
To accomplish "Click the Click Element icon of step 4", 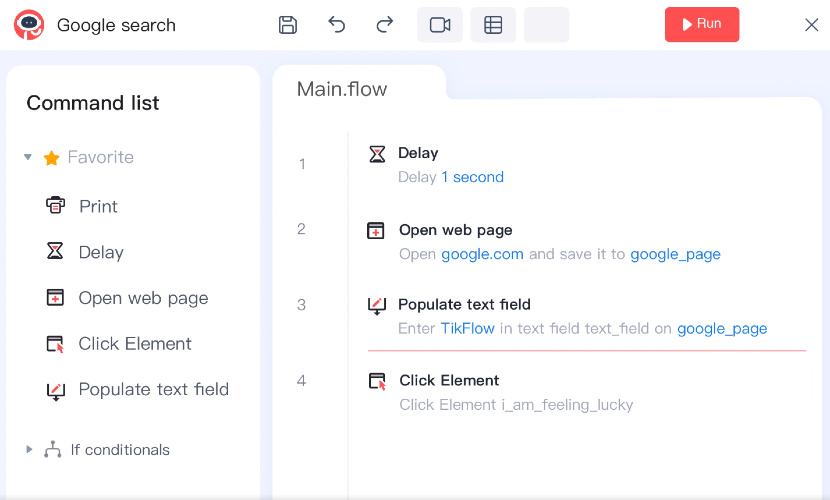I will (x=377, y=381).
